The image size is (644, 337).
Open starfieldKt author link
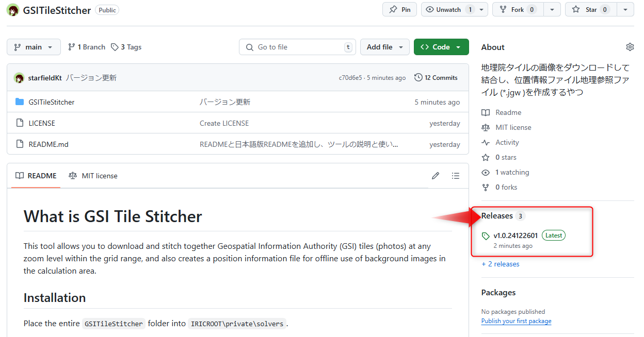(45, 78)
